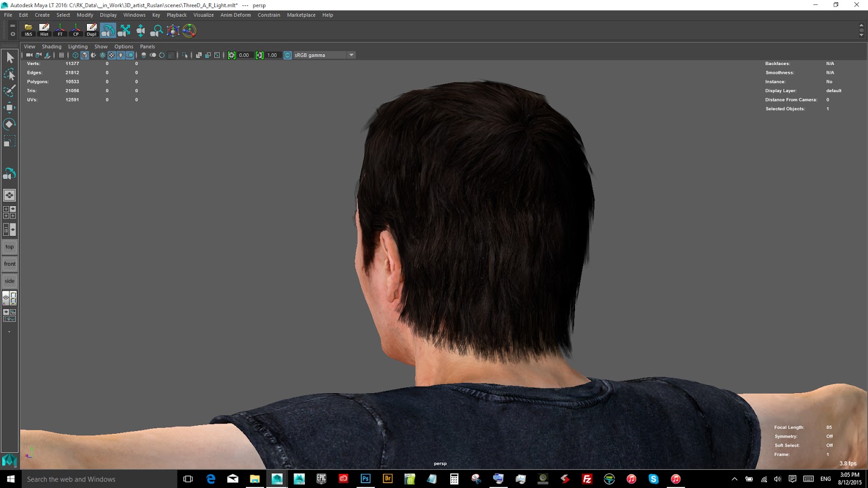Open the sRGB gamma dropdown

coord(352,55)
